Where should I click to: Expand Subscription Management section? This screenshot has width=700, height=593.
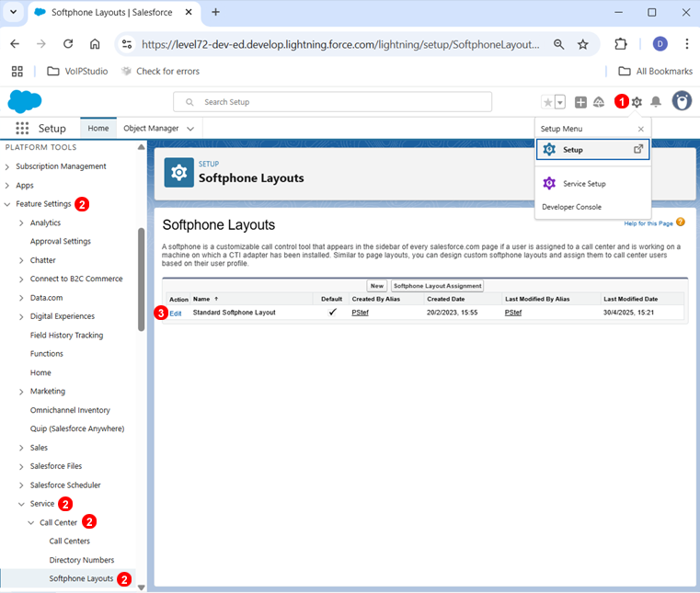(x=6, y=167)
